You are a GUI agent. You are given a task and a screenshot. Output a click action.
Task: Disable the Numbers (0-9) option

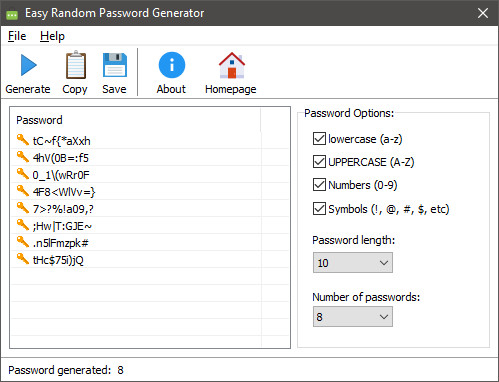coord(319,184)
